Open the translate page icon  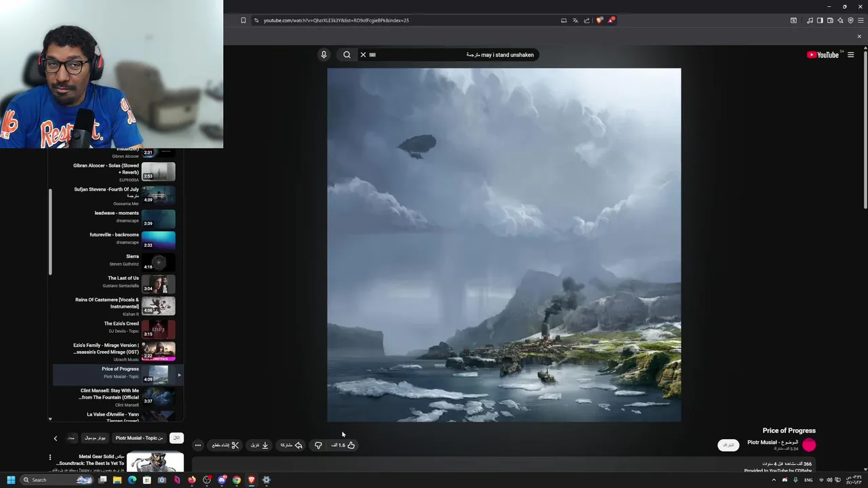[x=575, y=20]
